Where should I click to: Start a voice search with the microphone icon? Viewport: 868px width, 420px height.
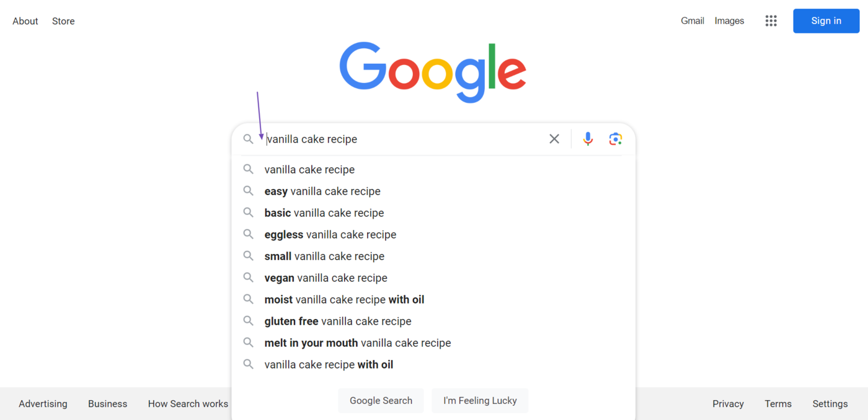click(587, 139)
